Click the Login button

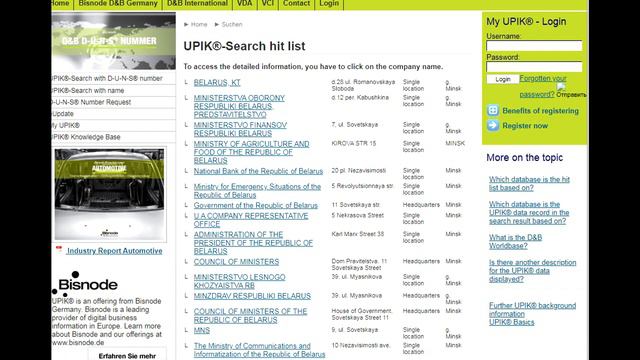pyautogui.click(x=503, y=79)
